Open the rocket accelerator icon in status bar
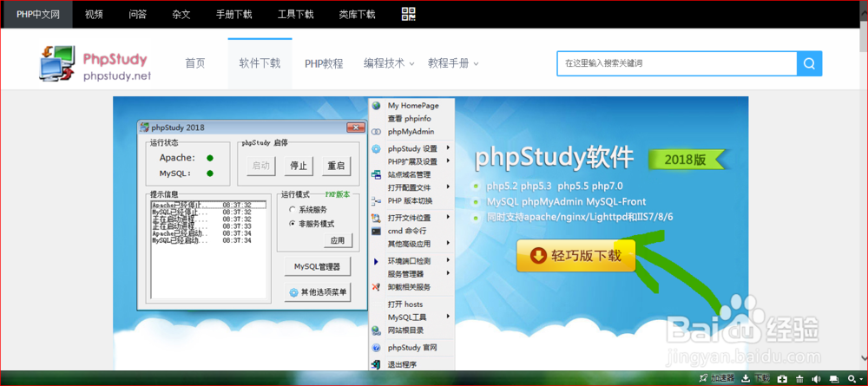 point(704,378)
